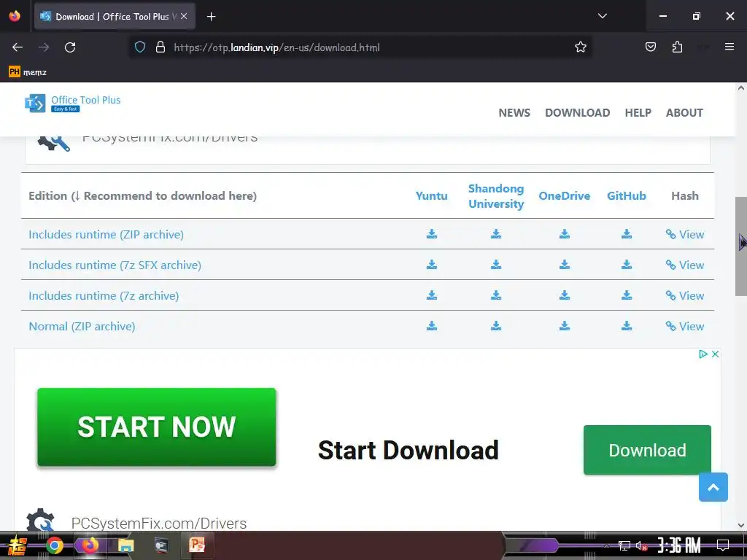Open the notifications center icon

[x=723, y=545]
